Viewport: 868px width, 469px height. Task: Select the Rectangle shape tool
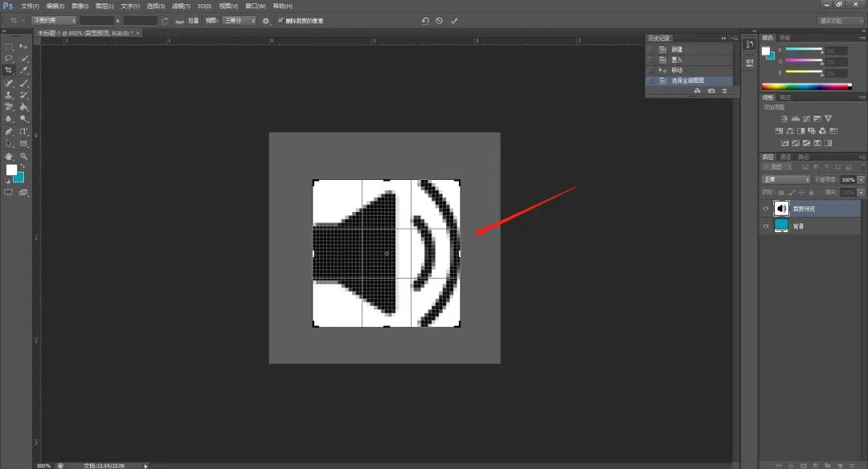(23, 144)
